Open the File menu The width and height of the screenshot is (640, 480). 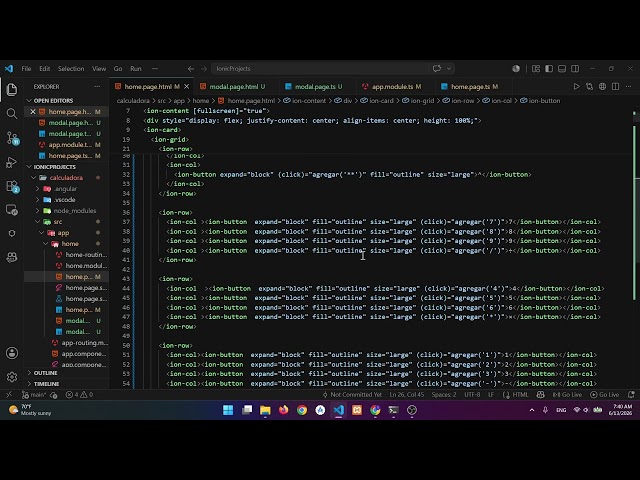coord(26,69)
